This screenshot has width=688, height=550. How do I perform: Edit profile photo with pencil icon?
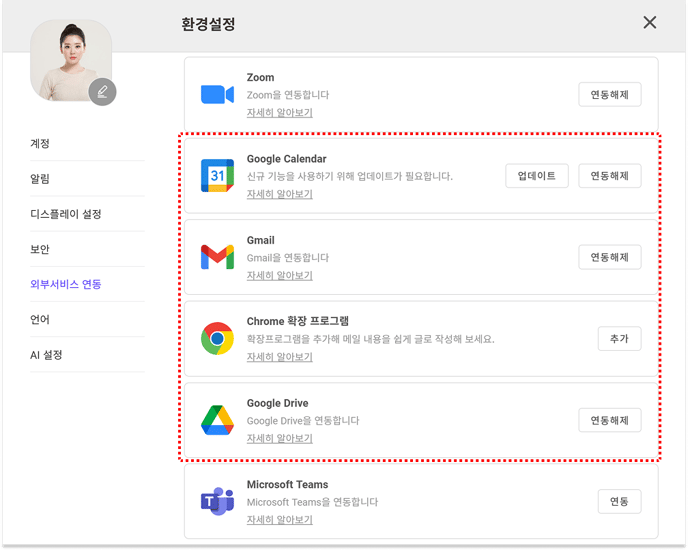(102, 92)
